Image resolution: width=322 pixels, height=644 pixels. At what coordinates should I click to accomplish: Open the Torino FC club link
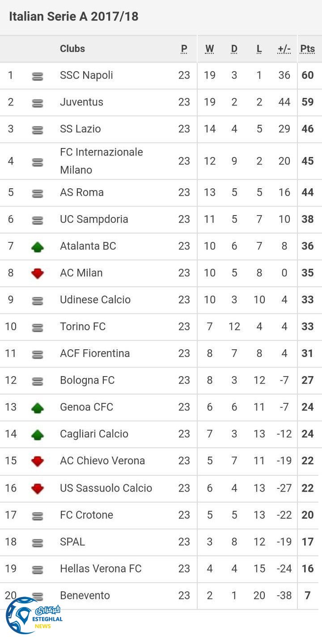coord(83,326)
